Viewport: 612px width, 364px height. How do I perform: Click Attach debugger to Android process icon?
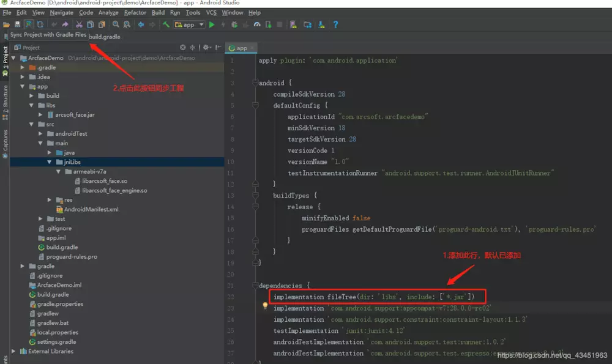268,24
